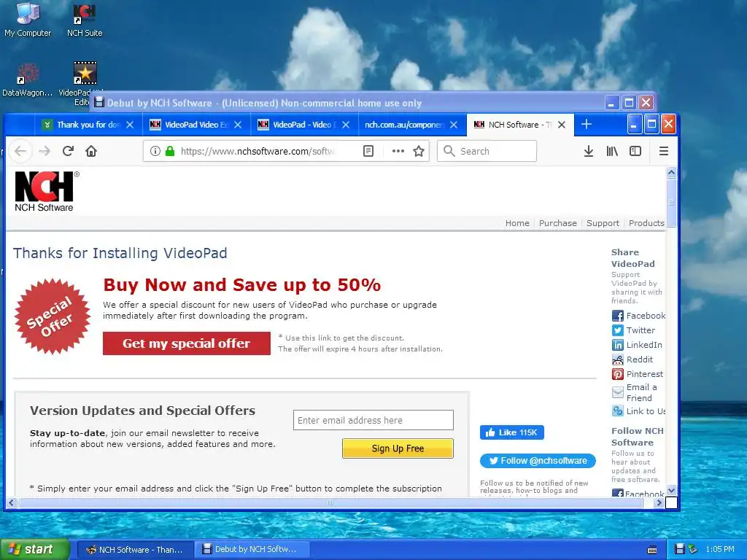Open the downloads arrow icon
This screenshot has height=560, width=747.
(589, 151)
